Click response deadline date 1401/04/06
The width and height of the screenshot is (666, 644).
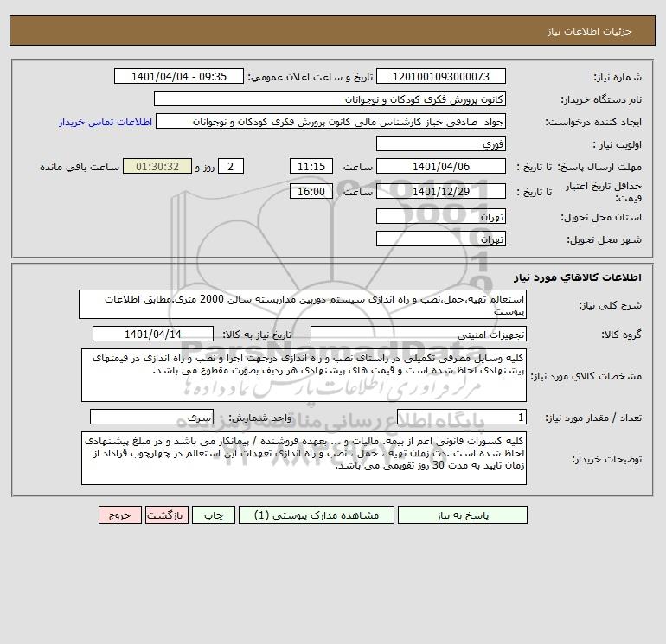coord(441,167)
